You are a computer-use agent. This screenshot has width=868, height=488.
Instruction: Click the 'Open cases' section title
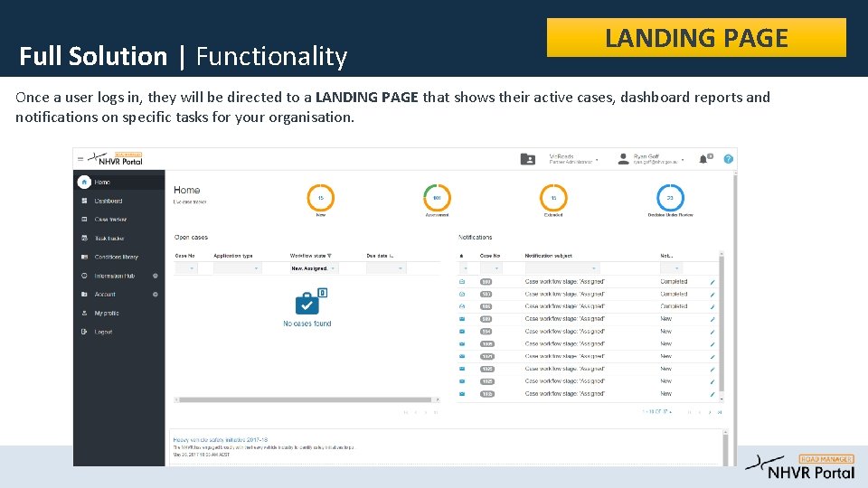[x=191, y=237]
